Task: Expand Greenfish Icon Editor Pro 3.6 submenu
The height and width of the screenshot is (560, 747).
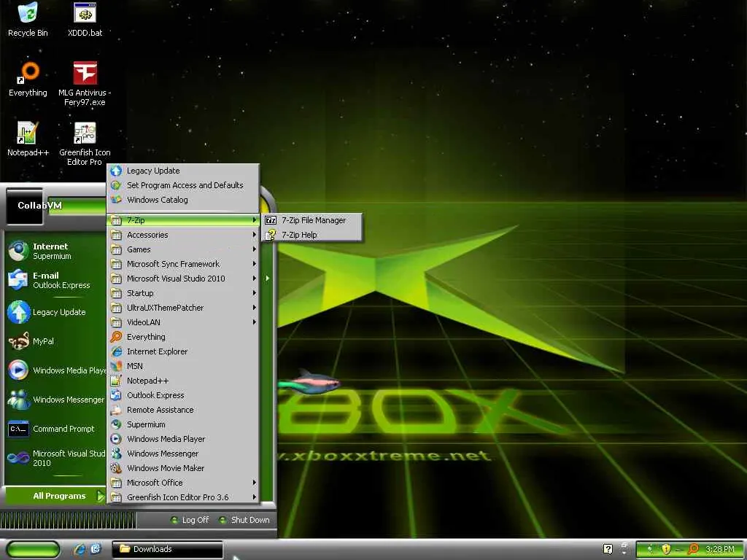Action: click(183, 497)
